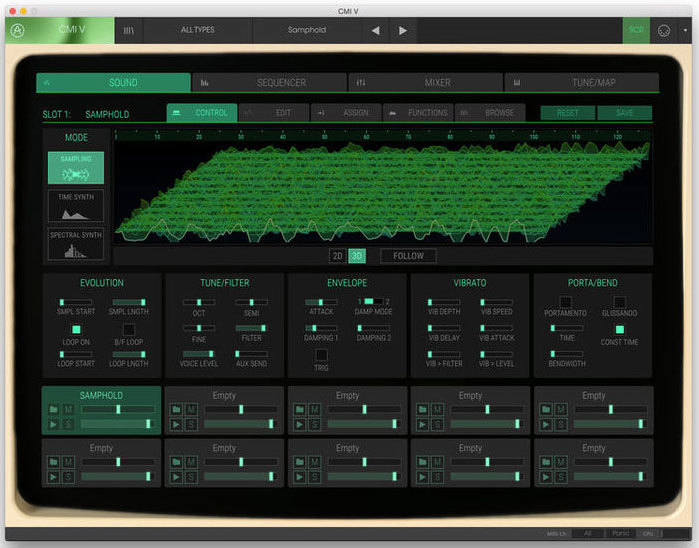The width and height of the screenshot is (699, 548).
Task: Enable the PORTAMENTO checkbox
Action: click(x=566, y=301)
